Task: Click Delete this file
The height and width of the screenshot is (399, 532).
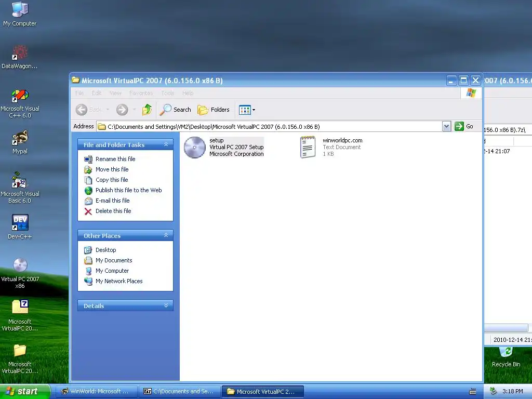Action: (x=113, y=211)
